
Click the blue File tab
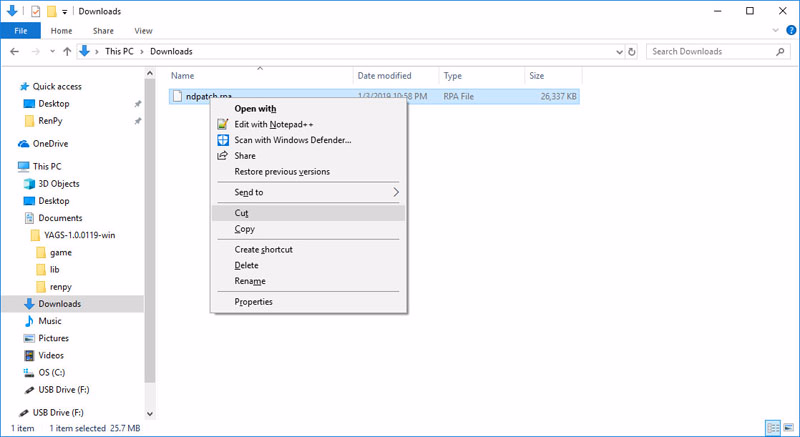tap(20, 31)
